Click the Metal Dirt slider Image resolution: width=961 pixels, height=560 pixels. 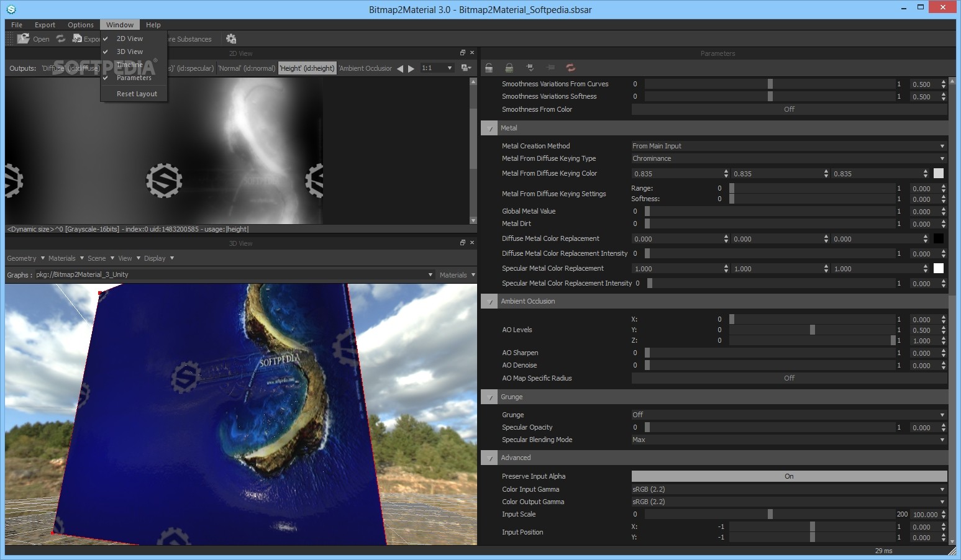point(770,224)
